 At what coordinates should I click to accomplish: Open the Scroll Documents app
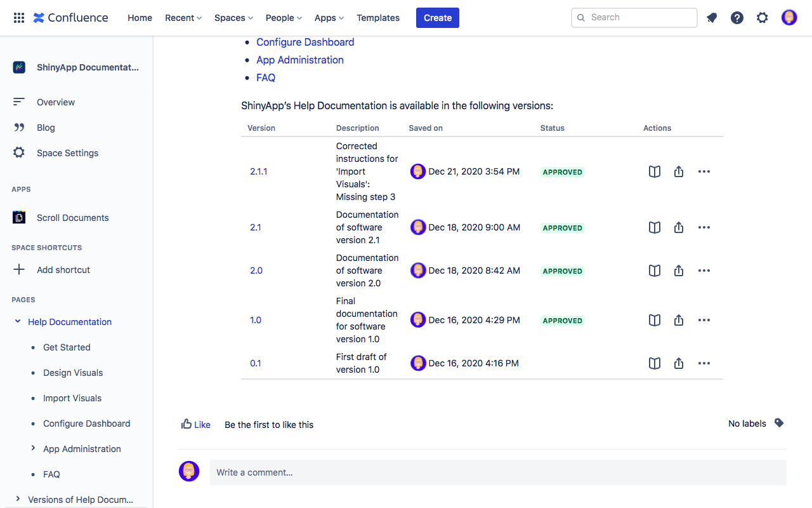(72, 217)
